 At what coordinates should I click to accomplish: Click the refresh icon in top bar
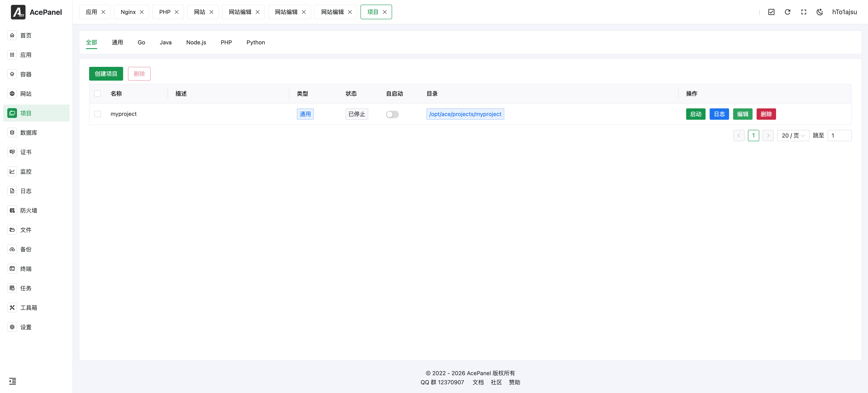(787, 12)
